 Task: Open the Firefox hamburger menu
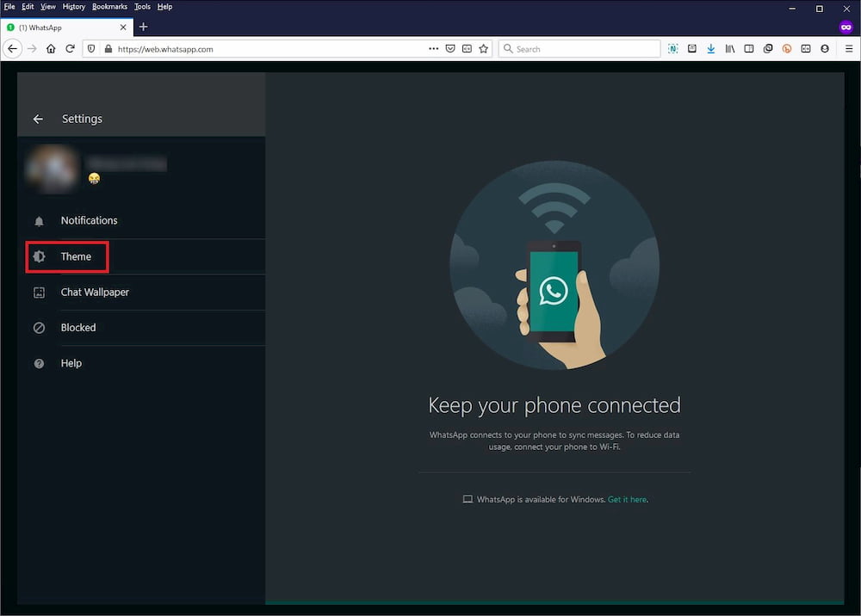pos(849,49)
